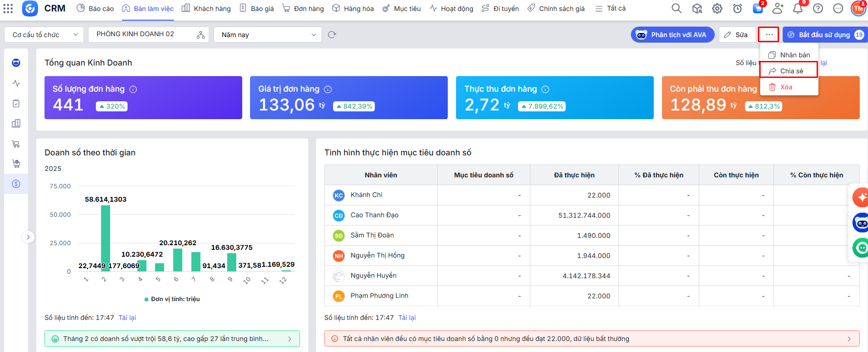The width and height of the screenshot is (868, 352).
Task: Expand the Cơ cấu tổ chức dropdown
Action: click(44, 35)
